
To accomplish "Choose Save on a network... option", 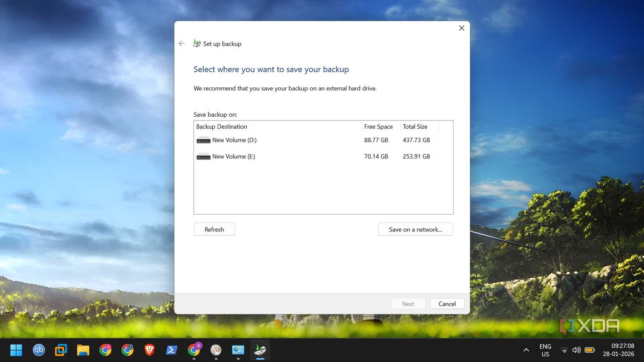I will click(415, 229).
